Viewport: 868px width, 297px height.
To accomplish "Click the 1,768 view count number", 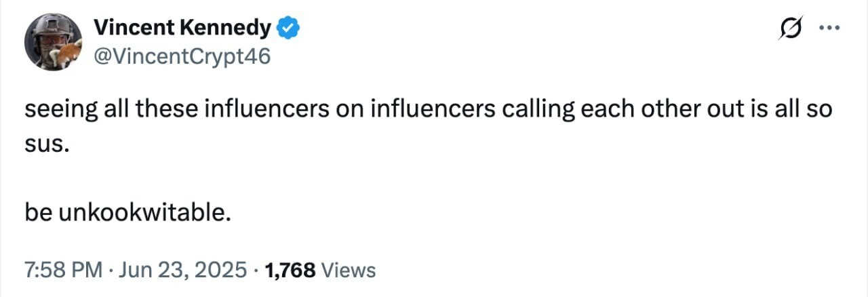I will [x=290, y=270].
